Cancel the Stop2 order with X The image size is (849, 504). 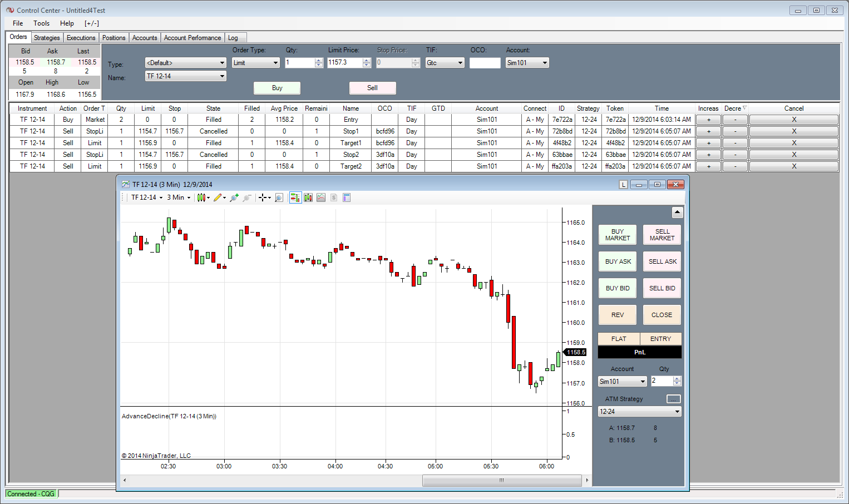tap(794, 155)
